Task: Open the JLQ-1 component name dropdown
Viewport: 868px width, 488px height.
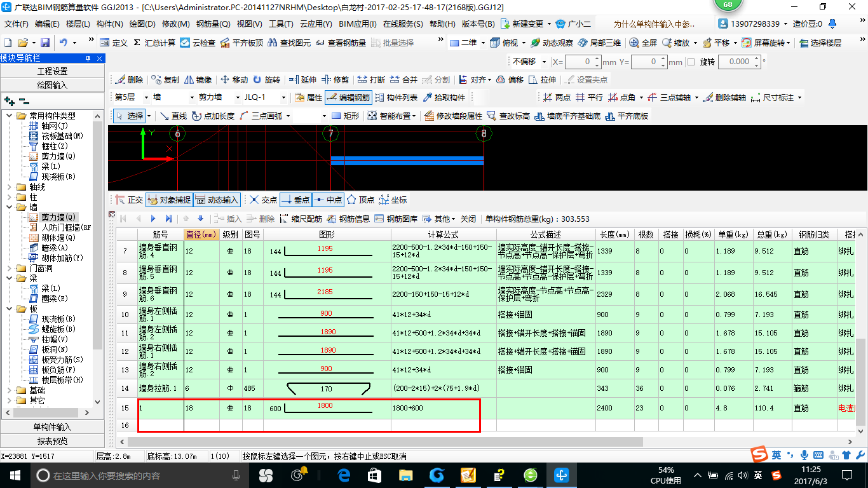Action: click(x=265, y=97)
